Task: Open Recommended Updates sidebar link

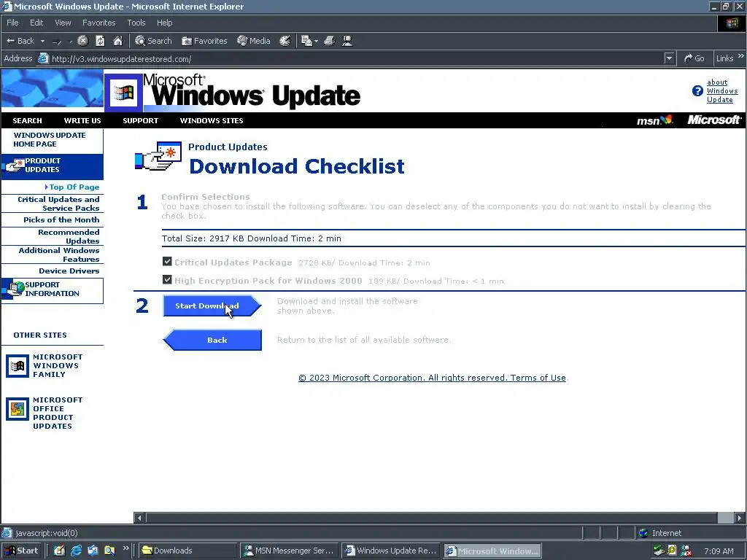Action: pos(69,236)
